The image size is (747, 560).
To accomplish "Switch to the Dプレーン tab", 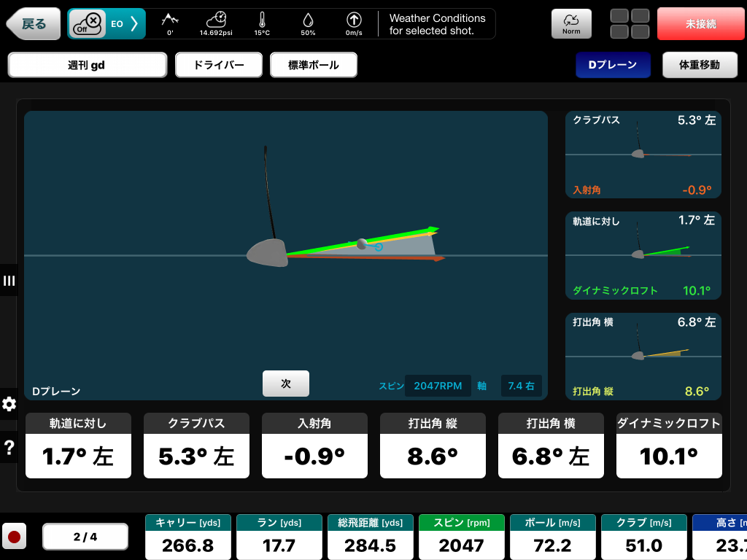I will pyautogui.click(x=613, y=65).
